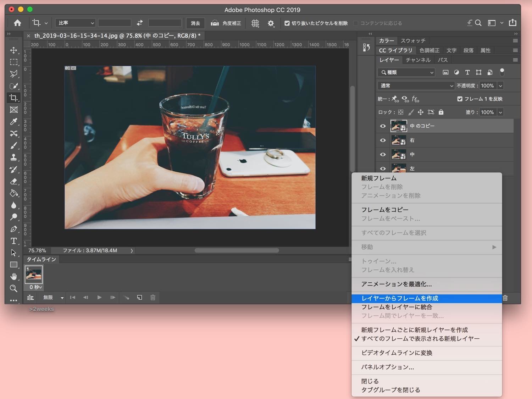Open the 不透明度 opacity dropdown arrow
532x399 pixels.
(500, 86)
